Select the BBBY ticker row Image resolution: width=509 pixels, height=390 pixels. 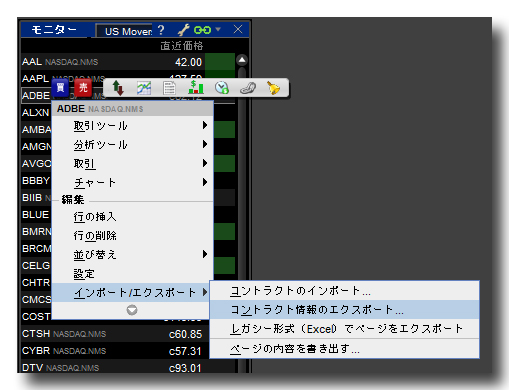point(36,181)
